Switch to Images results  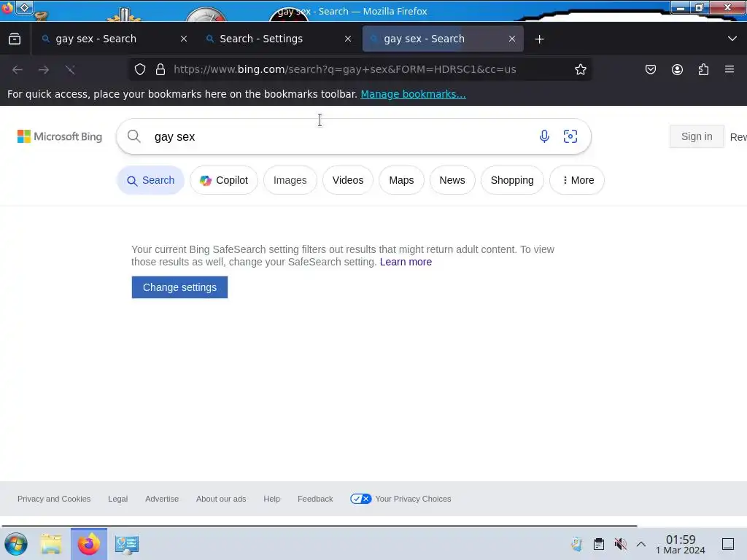tap(290, 180)
